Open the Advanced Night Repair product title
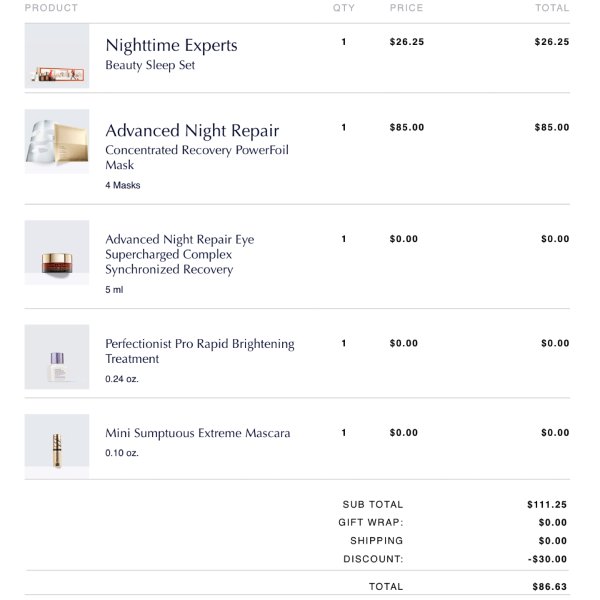Screen dimensions: 600x600 [x=192, y=131]
